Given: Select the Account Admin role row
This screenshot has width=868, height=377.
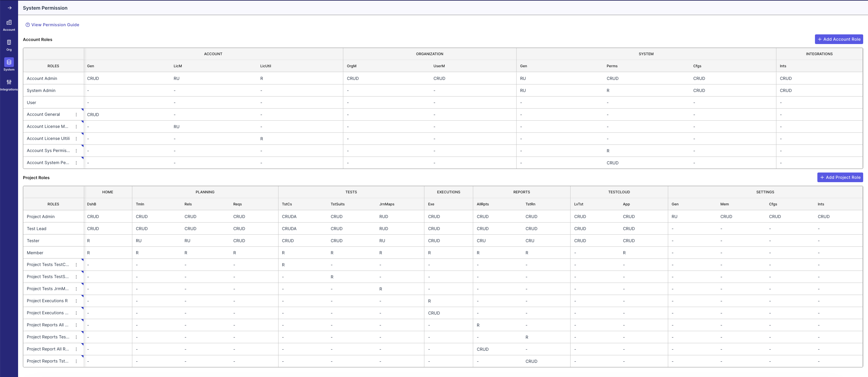Looking at the screenshot, I should coord(42,78).
